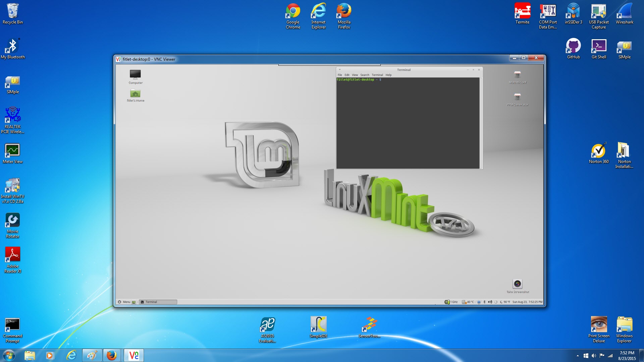The width and height of the screenshot is (644, 362).
Task: Launch Meter View desktop shortcut
Action: tap(13, 153)
